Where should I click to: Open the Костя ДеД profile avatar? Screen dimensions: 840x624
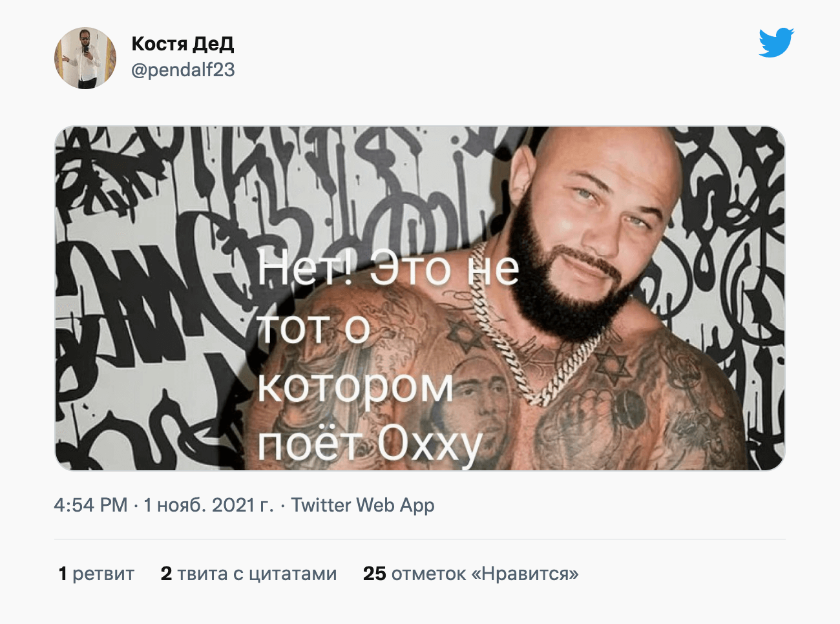click(x=85, y=58)
